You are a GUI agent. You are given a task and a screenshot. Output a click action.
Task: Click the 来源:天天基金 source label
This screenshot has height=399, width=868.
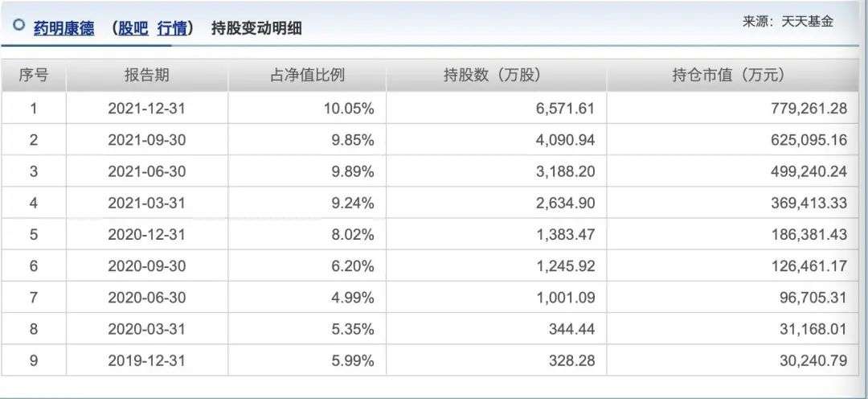pos(788,22)
